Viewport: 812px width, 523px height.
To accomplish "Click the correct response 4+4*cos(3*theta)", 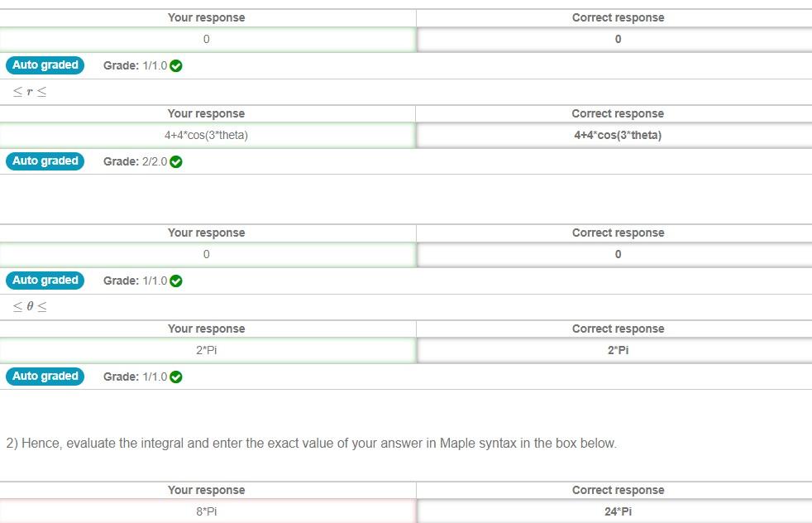I will click(617, 135).
